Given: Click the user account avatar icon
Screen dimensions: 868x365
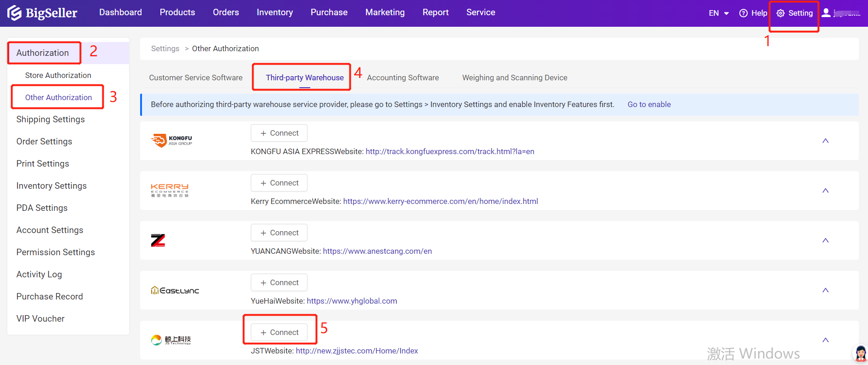Looking at the screenshot, I should (x=826, y=13).
